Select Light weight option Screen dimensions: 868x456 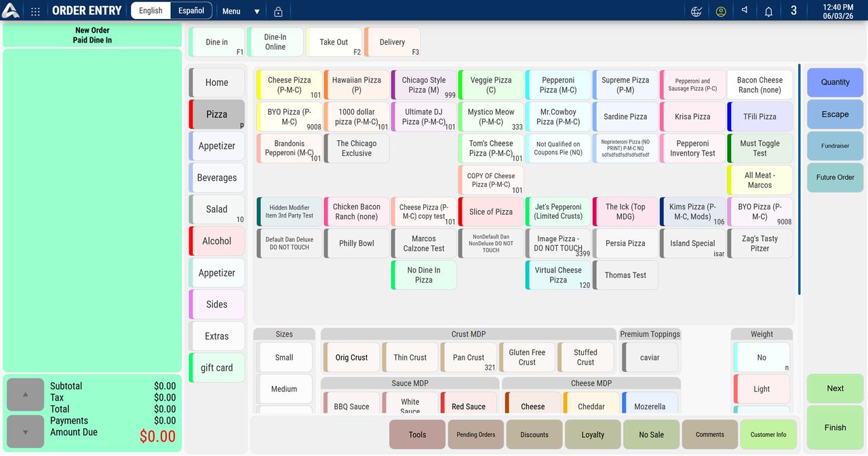pyautogui.click(x=762, y=389)
